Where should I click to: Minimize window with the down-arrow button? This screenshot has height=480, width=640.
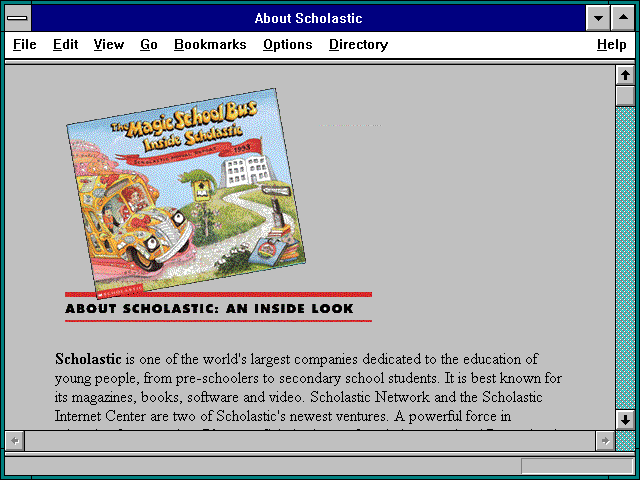pos(598,18)
